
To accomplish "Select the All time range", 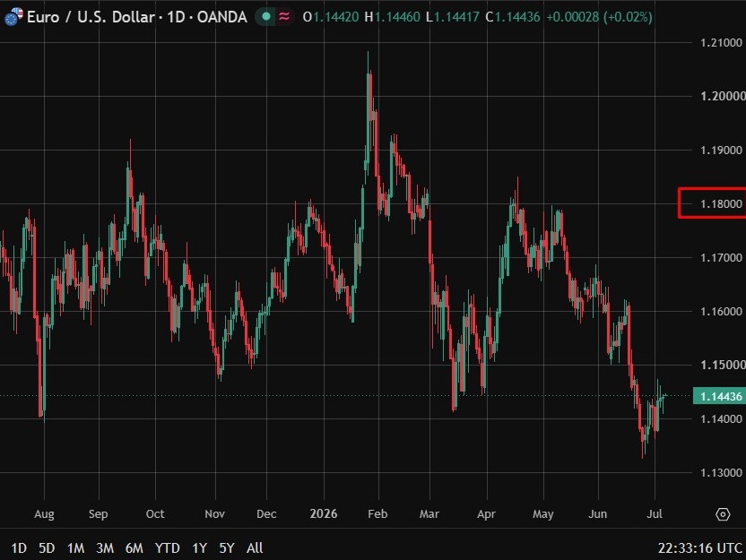I will coord(255,548).
